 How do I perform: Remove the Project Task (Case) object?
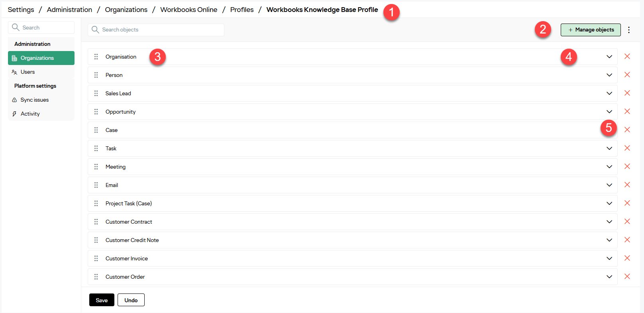pos(627,203)
